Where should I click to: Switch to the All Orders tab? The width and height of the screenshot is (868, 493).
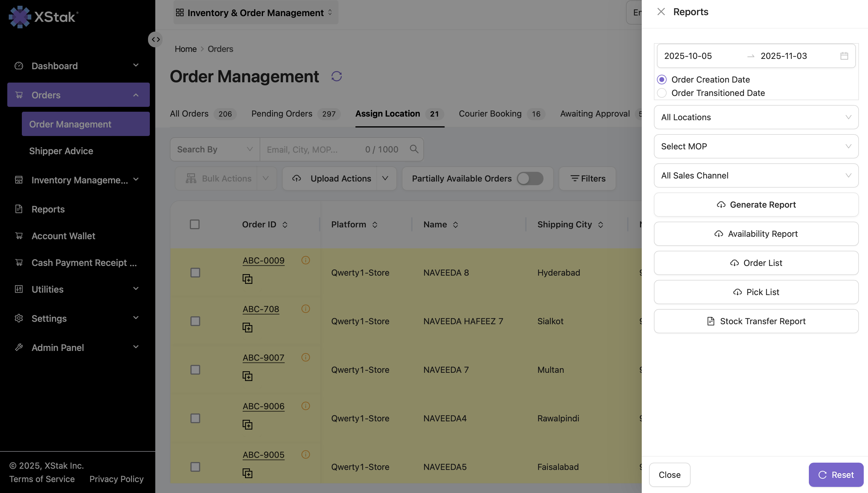(203, 114)
